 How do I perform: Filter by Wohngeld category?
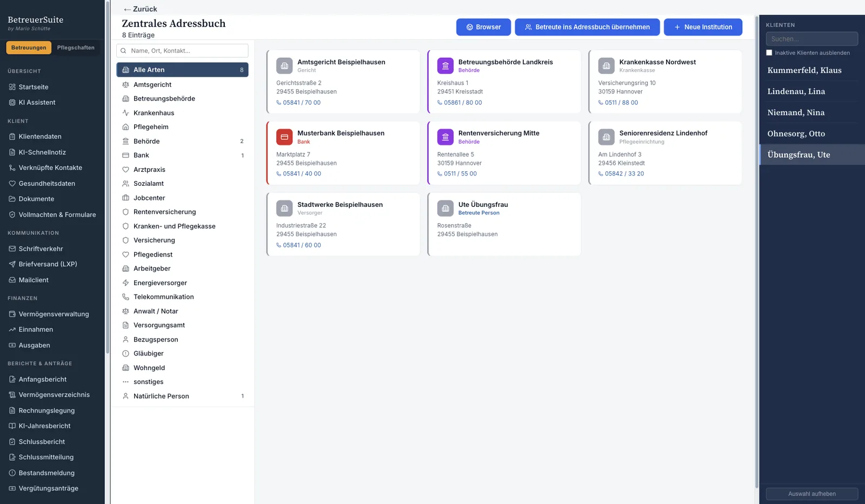pyautogui.click(x=182, y=368)
